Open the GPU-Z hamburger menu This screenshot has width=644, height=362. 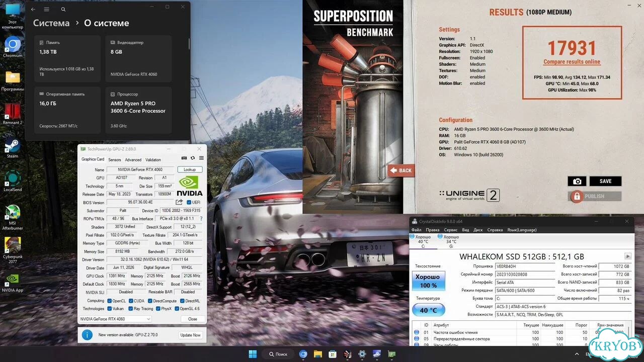tap(201, 158)
